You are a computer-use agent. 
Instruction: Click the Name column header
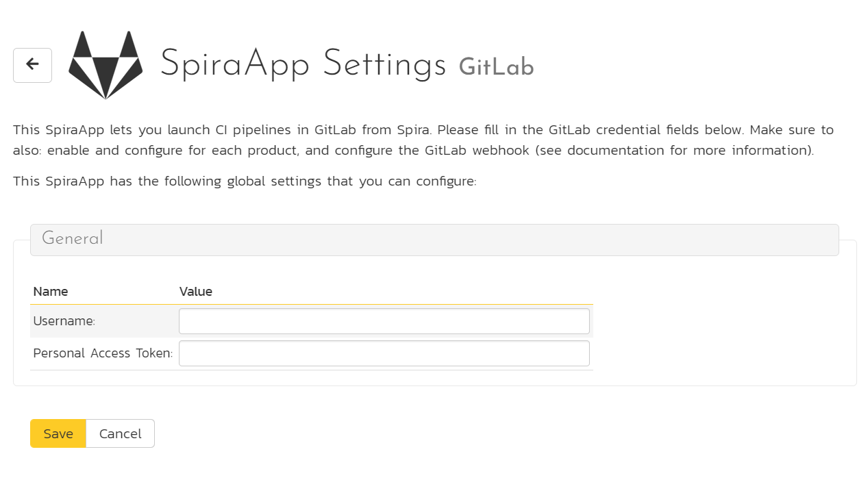(x=51, y=292)
